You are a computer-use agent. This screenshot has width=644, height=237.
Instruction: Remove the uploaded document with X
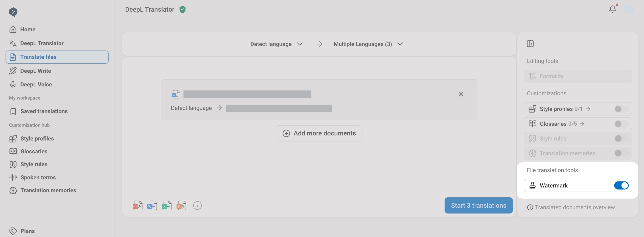461,94
